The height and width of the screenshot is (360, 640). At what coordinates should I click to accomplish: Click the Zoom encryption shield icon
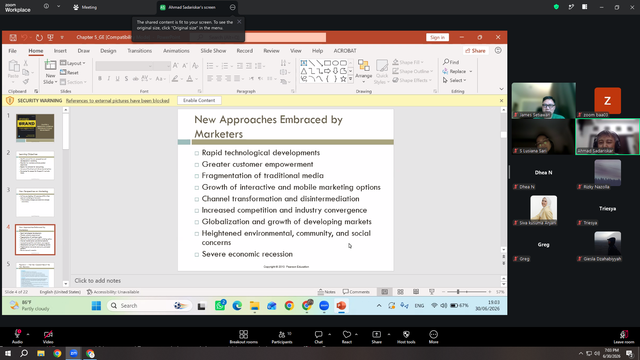tap(556, 7)
